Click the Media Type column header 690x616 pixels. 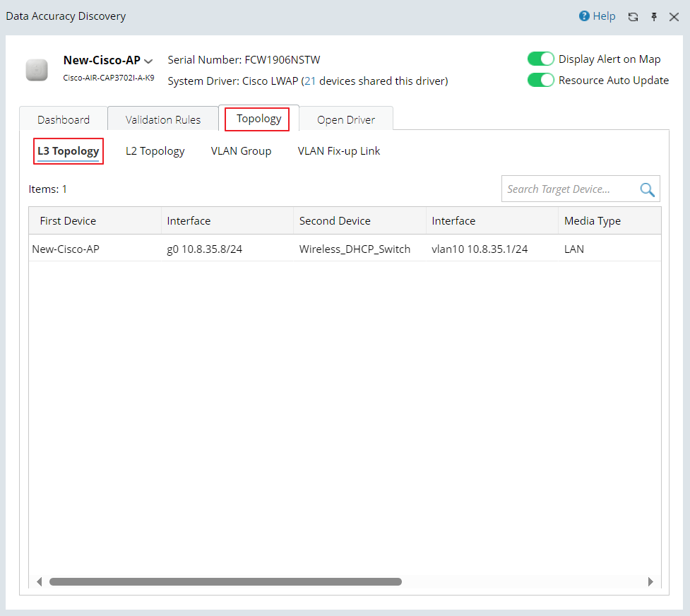[x=609, y=220]
